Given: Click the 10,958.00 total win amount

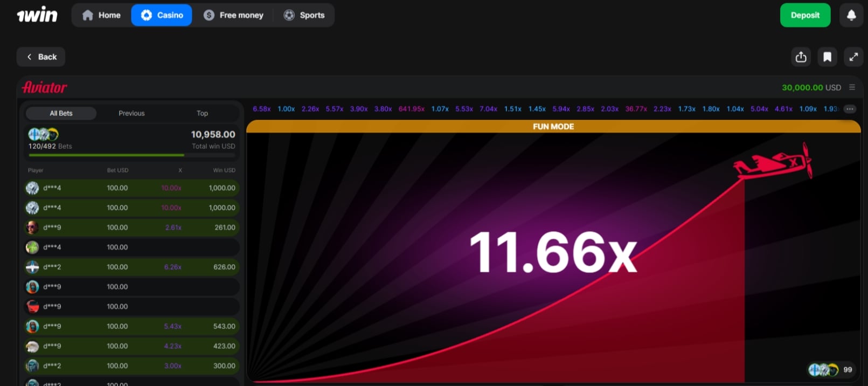Looking at the screenshot, I should pos(213,134).
